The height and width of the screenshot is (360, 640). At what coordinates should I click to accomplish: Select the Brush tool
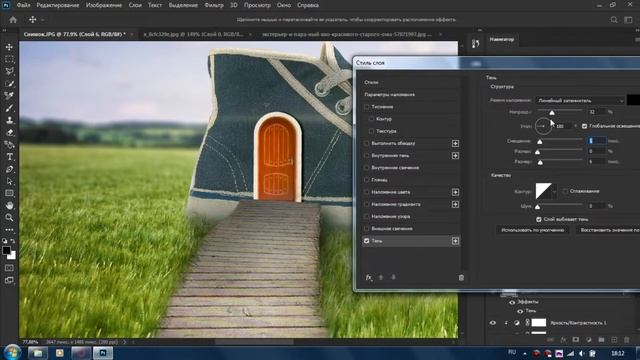(x=9, y=108)
